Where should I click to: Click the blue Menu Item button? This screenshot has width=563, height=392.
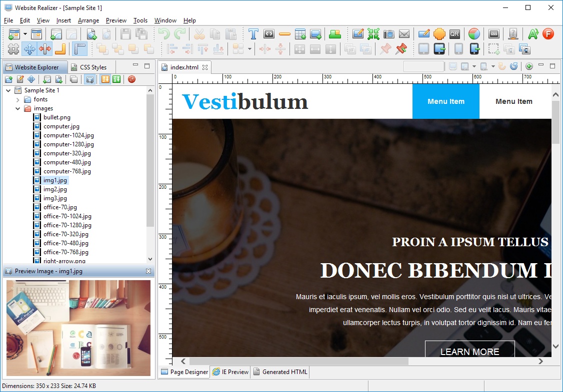[x=446, y=101]
